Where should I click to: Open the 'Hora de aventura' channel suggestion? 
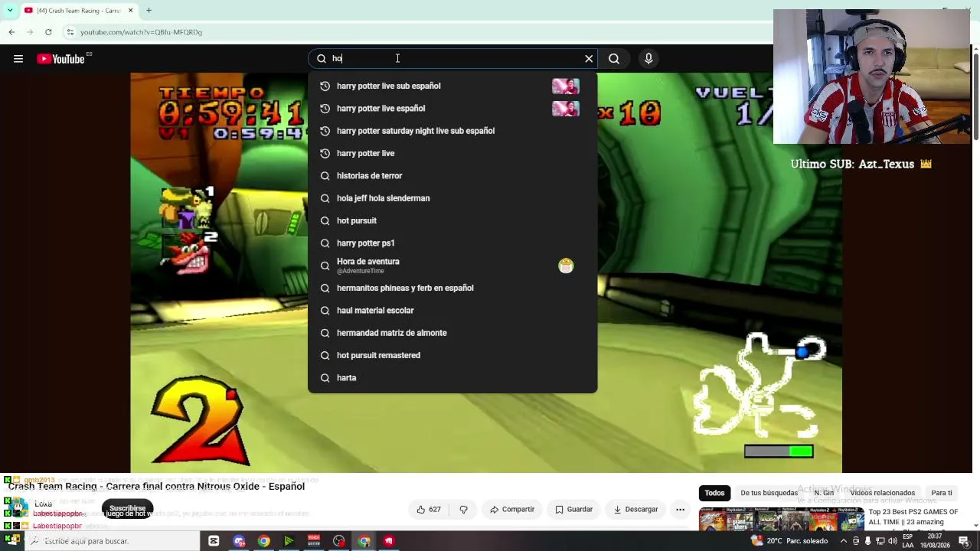click(452, 266)
